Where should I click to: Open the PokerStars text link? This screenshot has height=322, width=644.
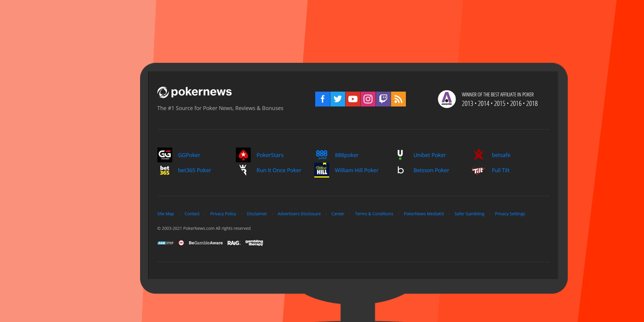[270, 155]
